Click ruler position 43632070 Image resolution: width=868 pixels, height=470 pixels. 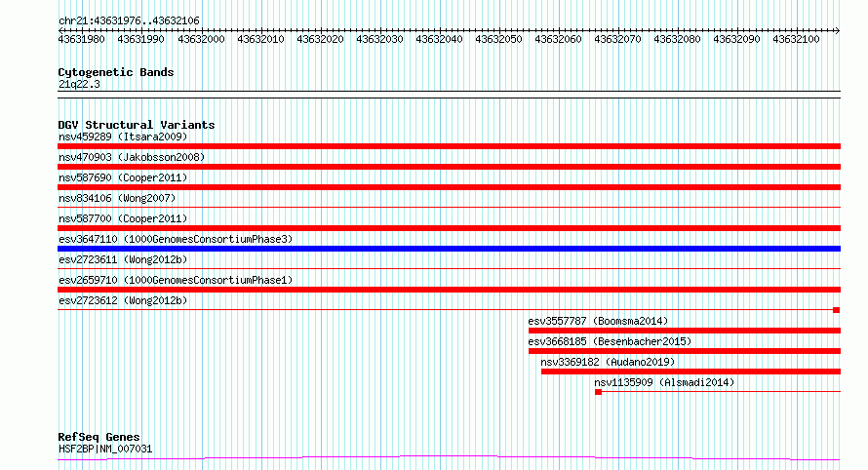click(x=617, y=39)
